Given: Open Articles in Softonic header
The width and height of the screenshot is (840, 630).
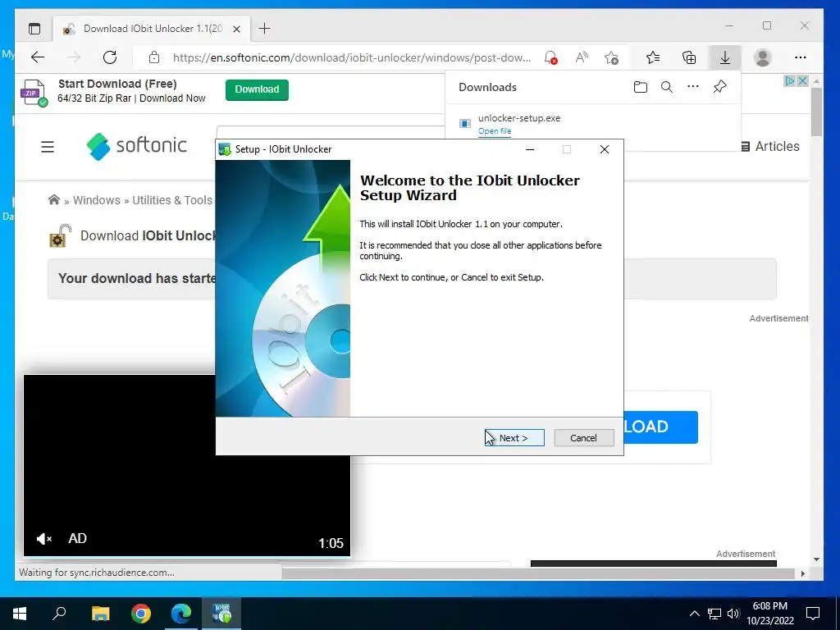Looking at the screenshot, I should click(769, 146).
